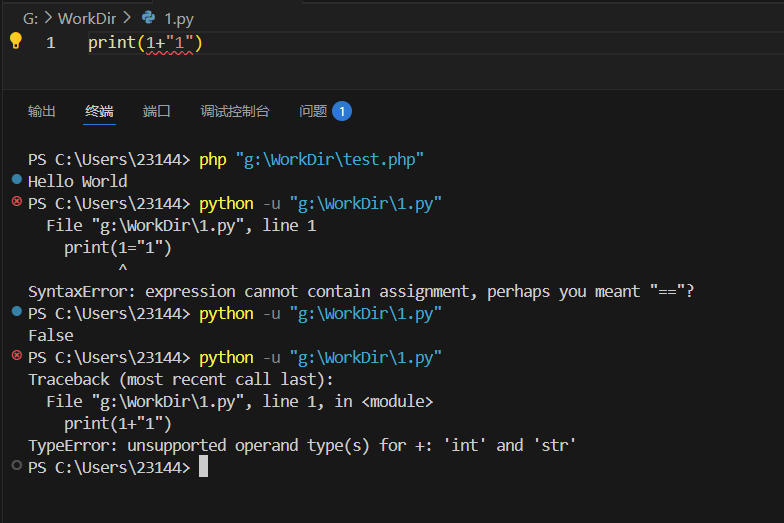Click the blue problems count badge
Image resolution: width=784 pixels, height=523 pixels.
(x=341, y=111)
